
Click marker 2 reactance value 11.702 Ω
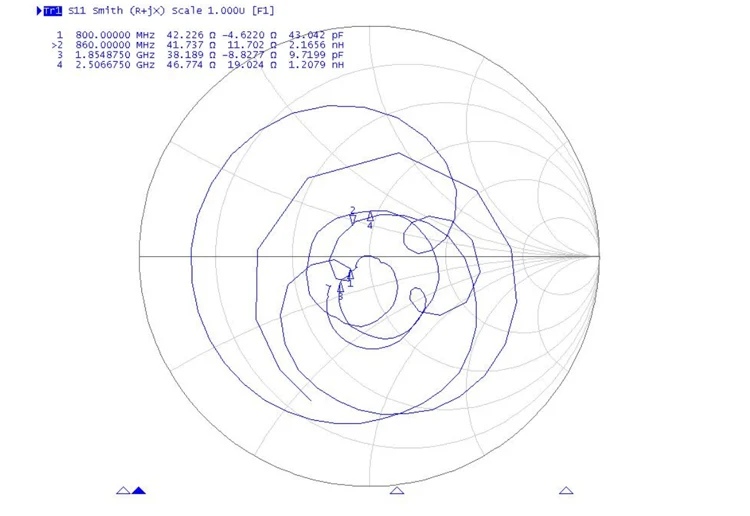tap(252, 45)
